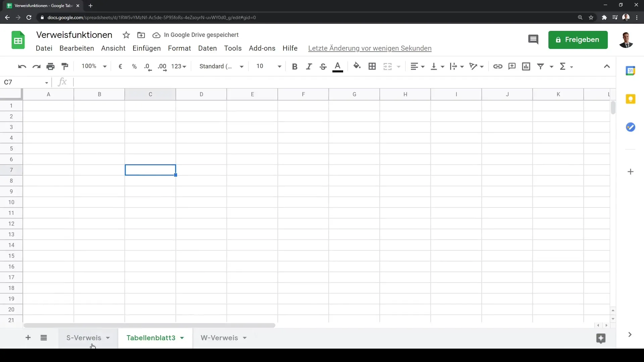Toggle strikethrough formatting
The image size is (644, 362).
tap(323, 66)
